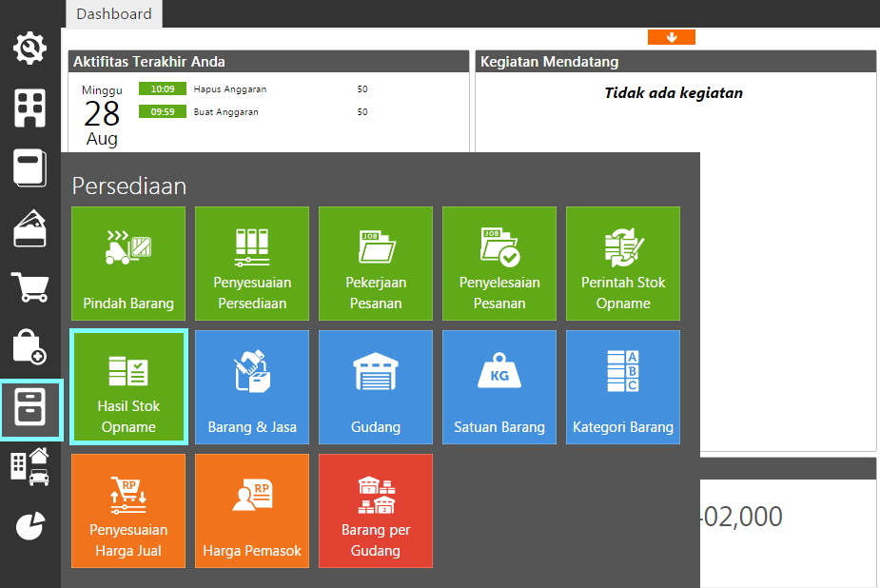Click the Hasil Stok Opname tile
The image size is (880, 588).
(128, 387)
